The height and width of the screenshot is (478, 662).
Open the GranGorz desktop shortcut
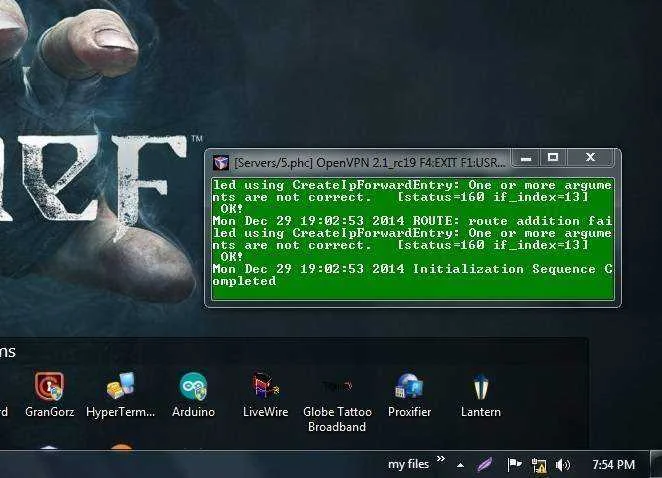(x=49, y=395)
